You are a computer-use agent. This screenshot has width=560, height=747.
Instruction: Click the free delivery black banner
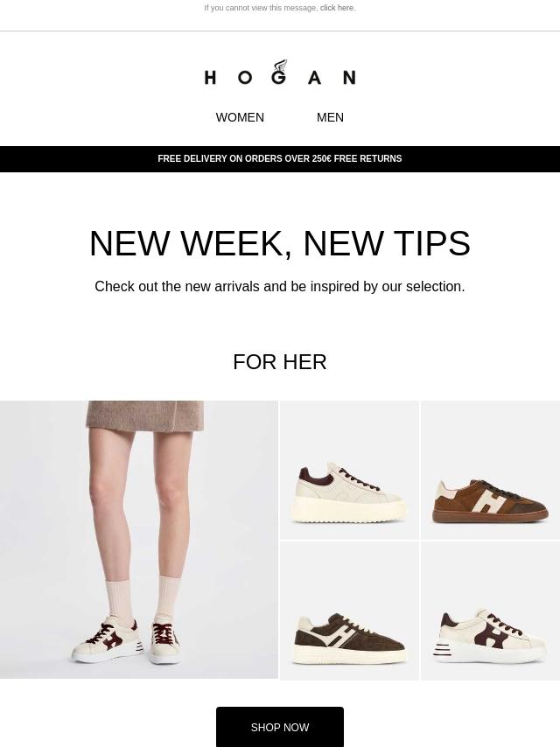(280, 158)
